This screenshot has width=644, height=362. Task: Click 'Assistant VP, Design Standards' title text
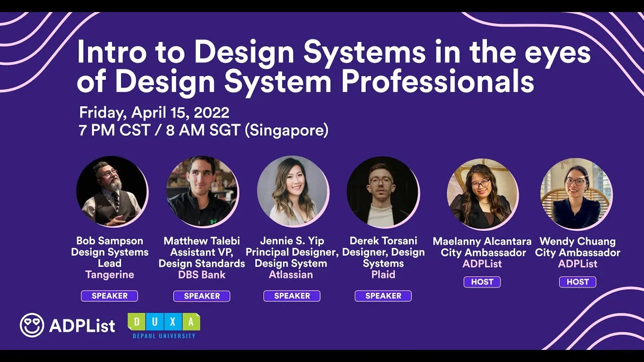coord(202,257)
